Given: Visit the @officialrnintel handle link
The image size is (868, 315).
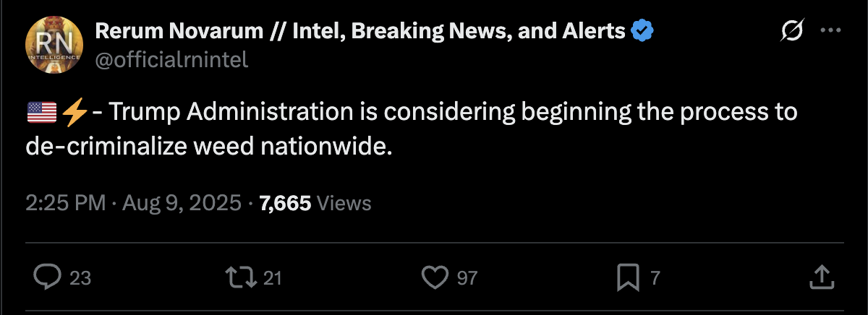Looking at the screenshot, I should point(171,59).
